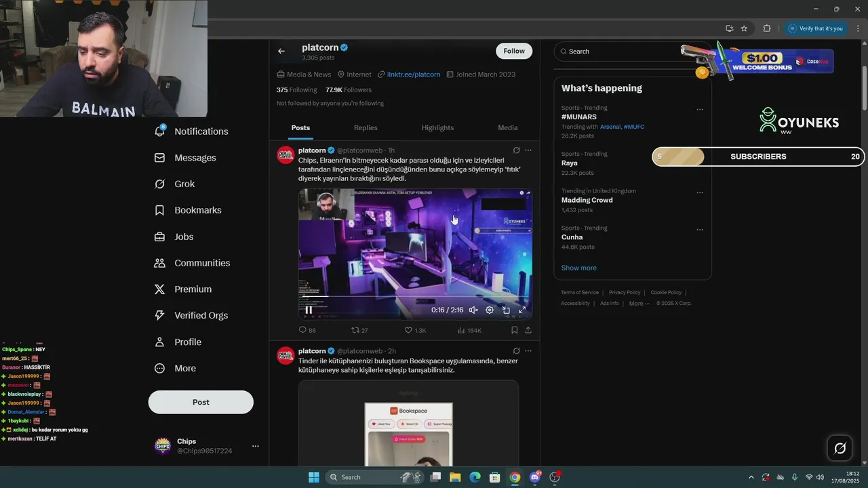Open the More menu in sidebar
Viewport: 868px width, 488px height.
tap(176, 369)
